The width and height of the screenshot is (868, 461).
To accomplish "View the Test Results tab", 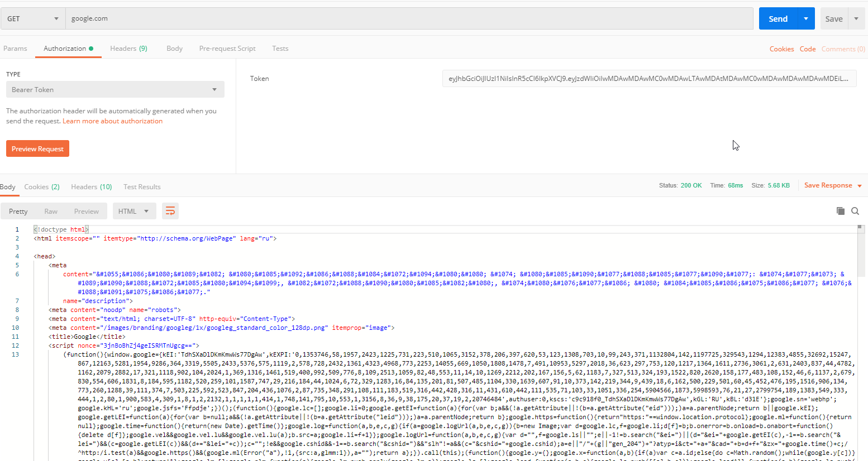I will coord(141,186).
